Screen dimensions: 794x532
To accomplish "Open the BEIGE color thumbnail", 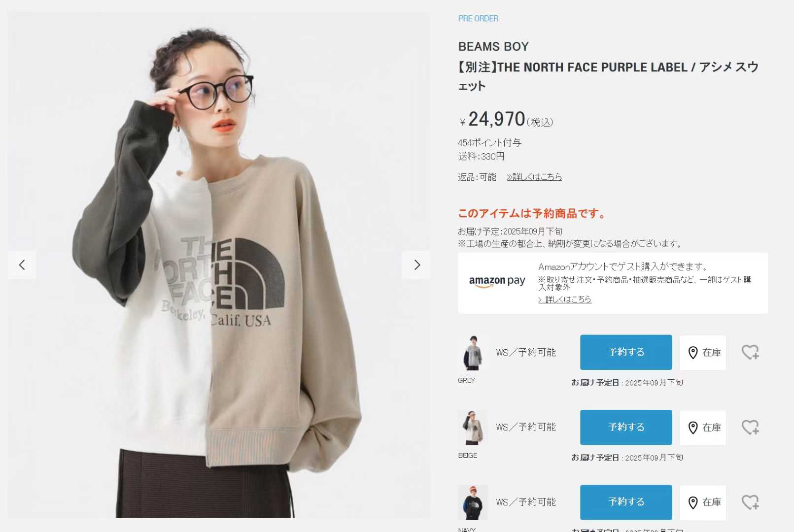I will pos(473,428).
